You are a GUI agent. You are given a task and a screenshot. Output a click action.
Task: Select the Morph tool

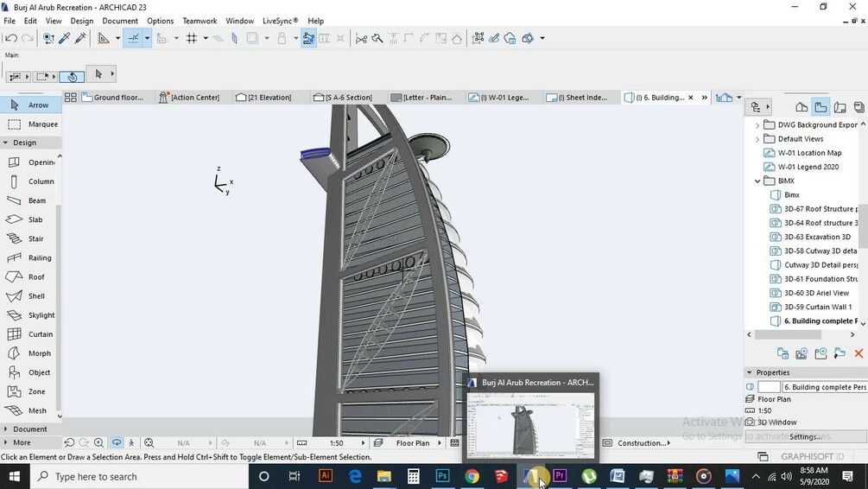[30, 353]
